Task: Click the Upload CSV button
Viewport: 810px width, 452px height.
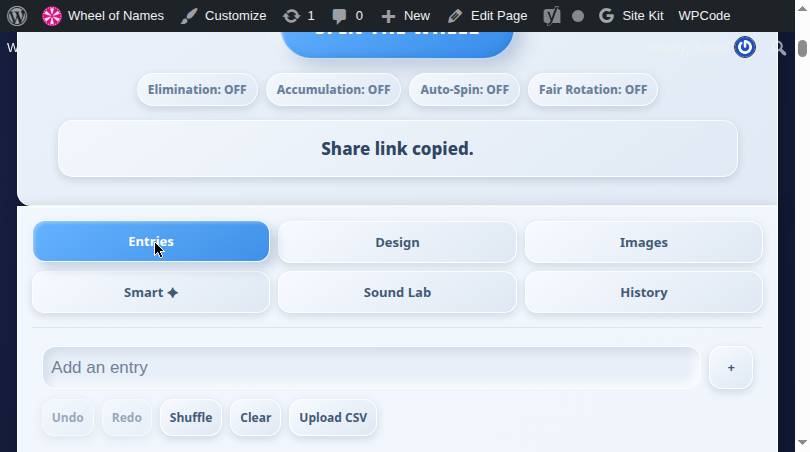Action: click(333, 417)
